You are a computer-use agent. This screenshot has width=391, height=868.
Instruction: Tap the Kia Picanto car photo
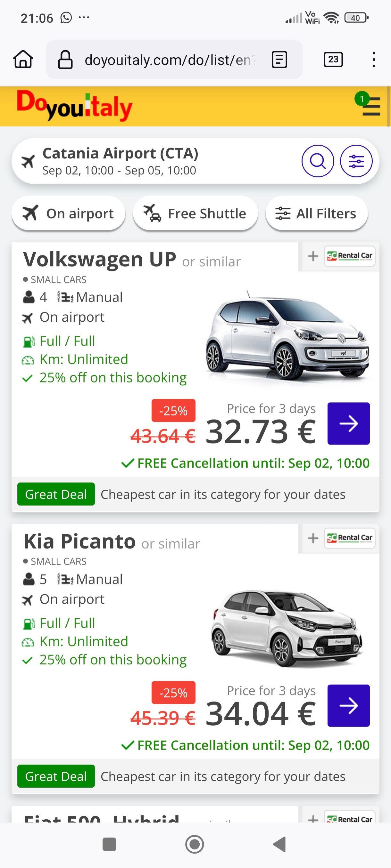point(287,627)
